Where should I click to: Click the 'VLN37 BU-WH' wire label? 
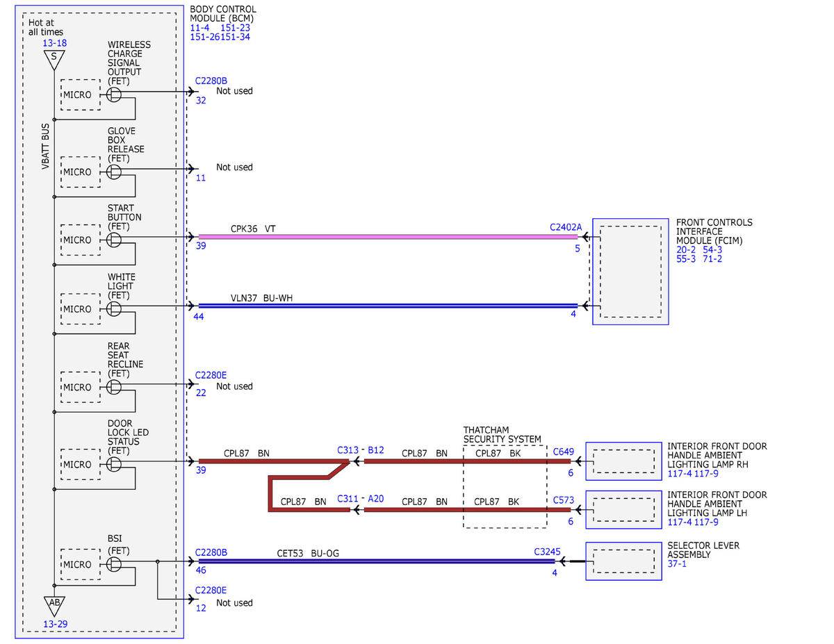point(261,297)
